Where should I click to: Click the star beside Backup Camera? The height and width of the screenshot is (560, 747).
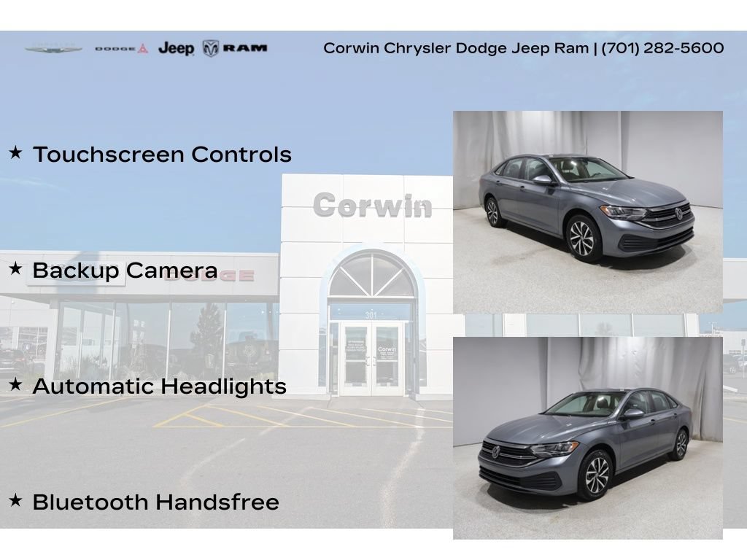[15, 268]
